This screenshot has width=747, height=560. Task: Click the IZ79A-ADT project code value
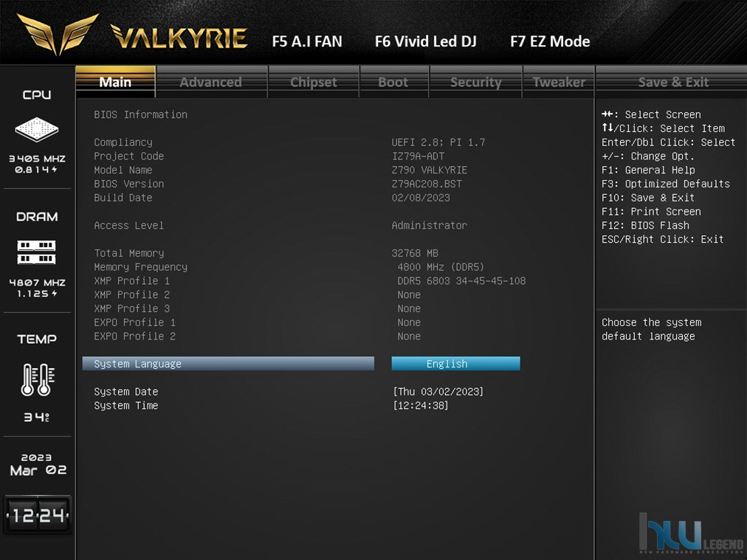click(419, 156)
